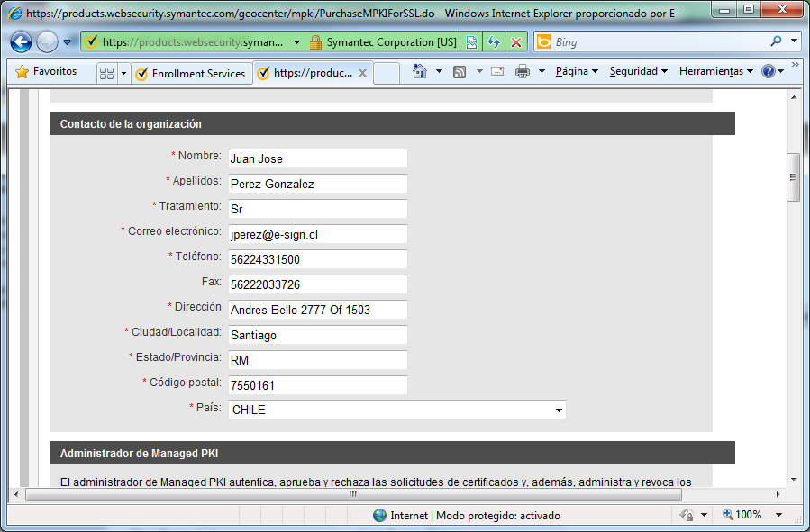Close the current products tab
Image resolution: width=810 pixels, height=532 pixels.
[x=363, y=74]
